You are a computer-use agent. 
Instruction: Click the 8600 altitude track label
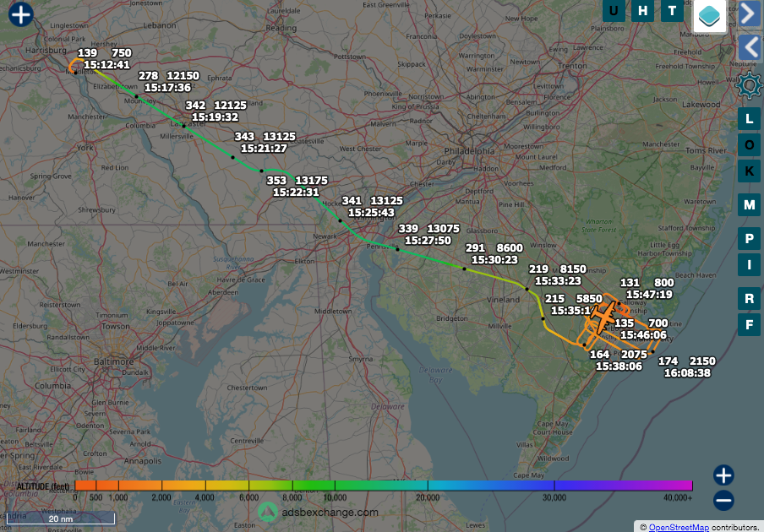click(x=510, y=248)
